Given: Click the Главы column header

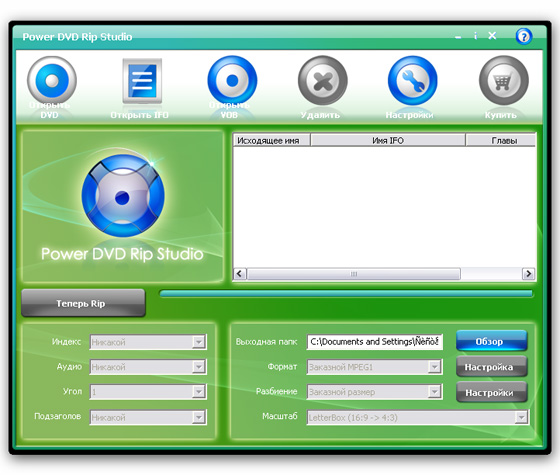Looking at the screenshot, I should tap(501, 140).
